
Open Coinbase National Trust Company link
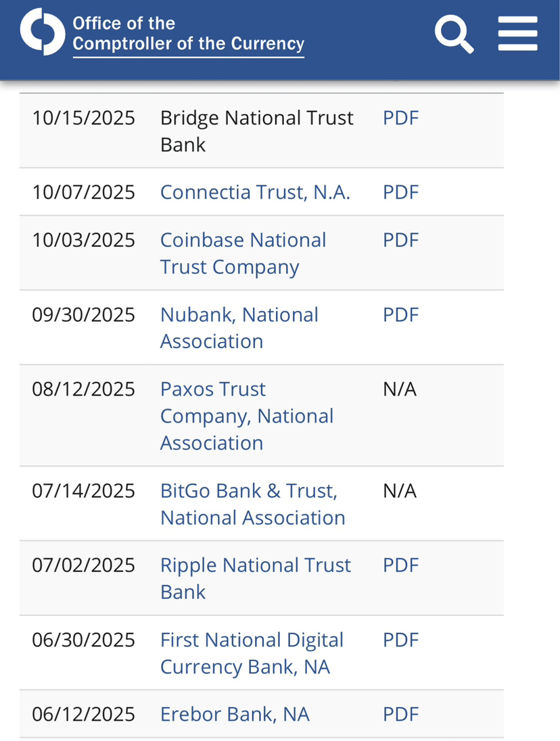coord(243,254)
